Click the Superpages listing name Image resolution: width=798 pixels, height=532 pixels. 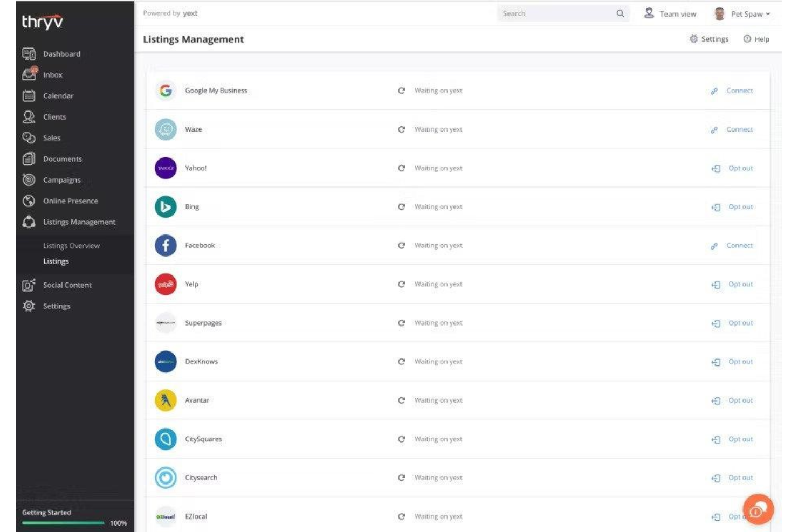coord(203,323)
